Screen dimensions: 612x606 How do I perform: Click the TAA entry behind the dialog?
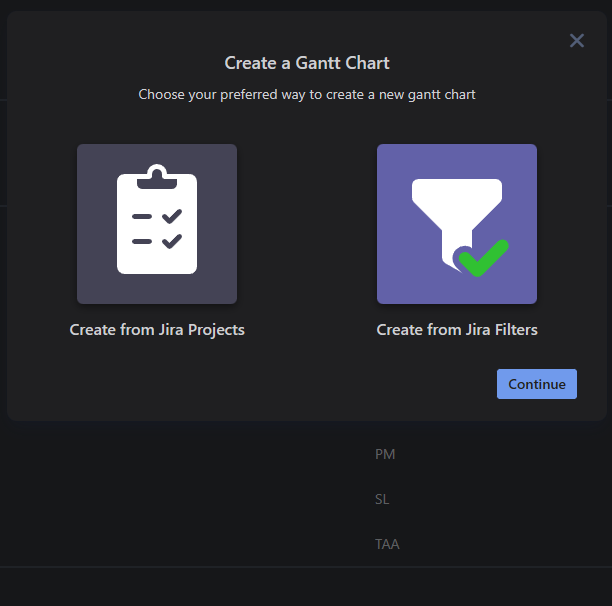[387, 544]
